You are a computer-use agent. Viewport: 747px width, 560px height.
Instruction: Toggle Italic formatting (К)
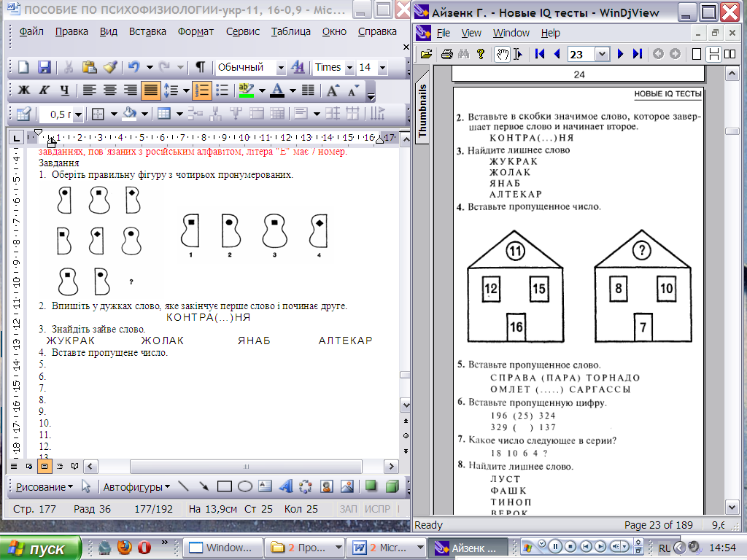(x=44, y=90)
